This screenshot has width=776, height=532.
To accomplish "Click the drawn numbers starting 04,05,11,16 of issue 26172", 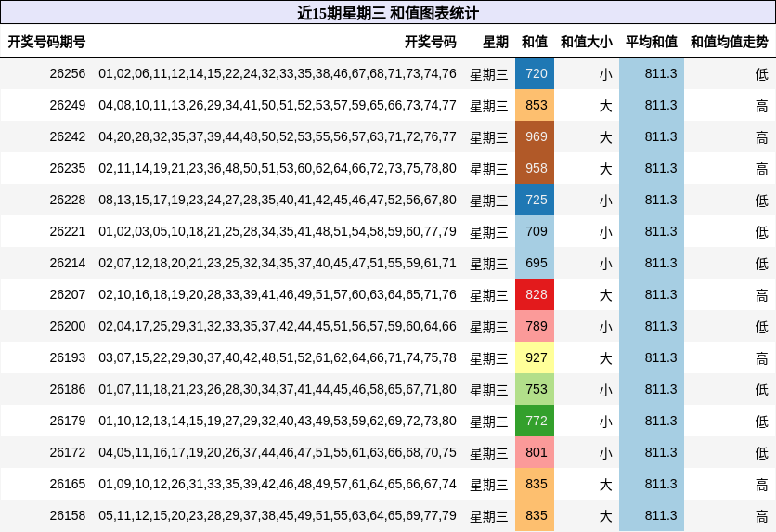I will (x=278, y=452).
